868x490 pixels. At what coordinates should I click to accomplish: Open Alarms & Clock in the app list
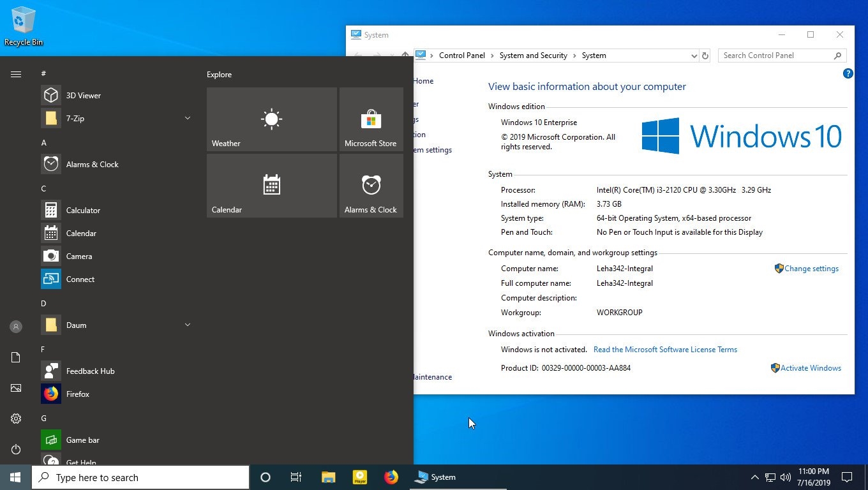[x=116, y=165]
